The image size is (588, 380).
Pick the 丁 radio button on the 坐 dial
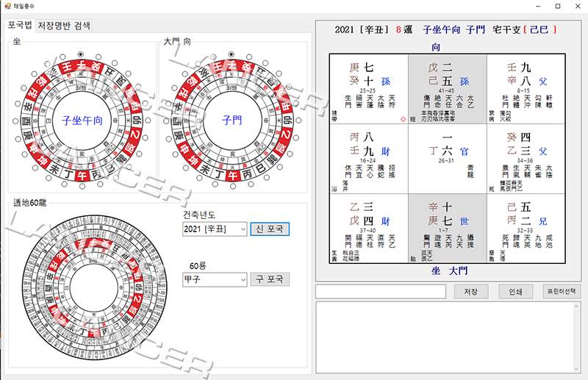coord(64,184)
